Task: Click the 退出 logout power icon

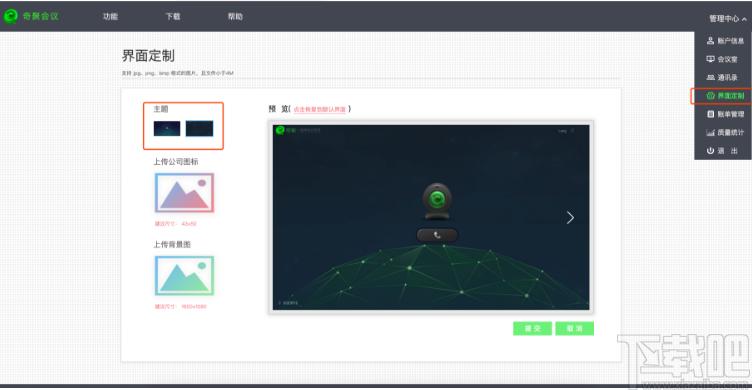Action: click(x=710, y=151)
